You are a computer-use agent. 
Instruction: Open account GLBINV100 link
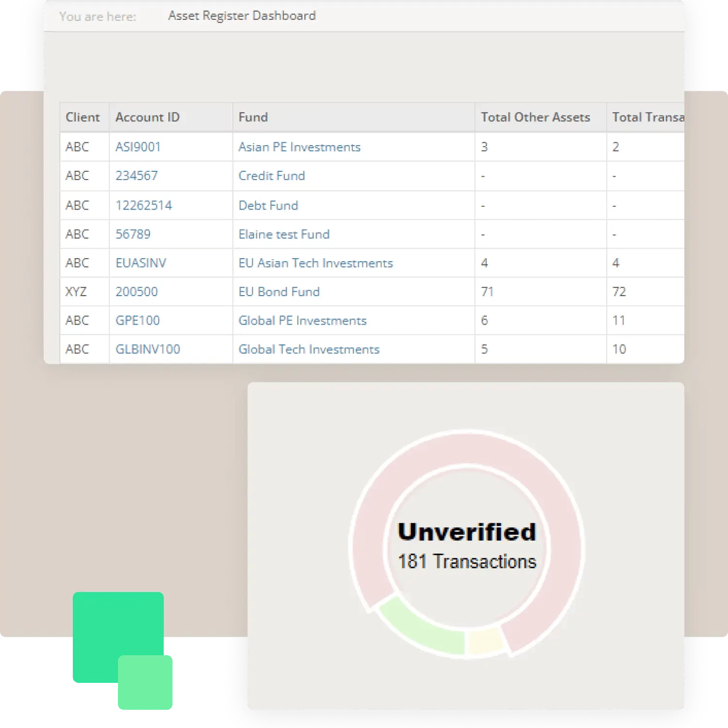click(148, 349)
